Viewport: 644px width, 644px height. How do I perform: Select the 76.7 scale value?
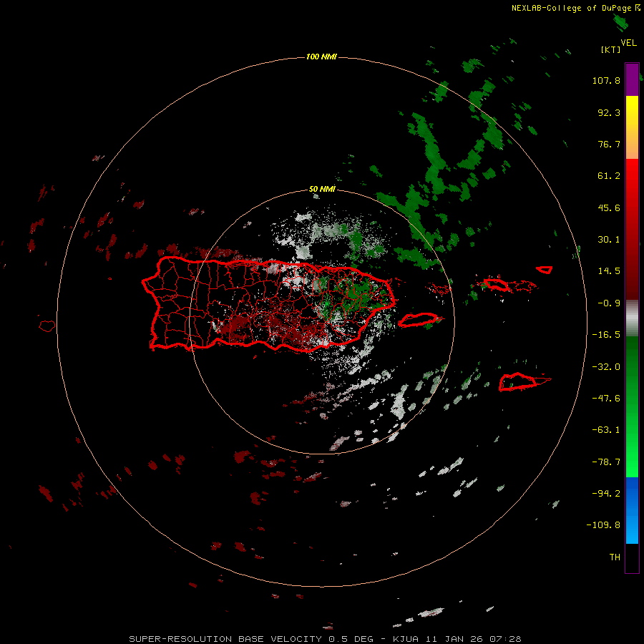609,144
